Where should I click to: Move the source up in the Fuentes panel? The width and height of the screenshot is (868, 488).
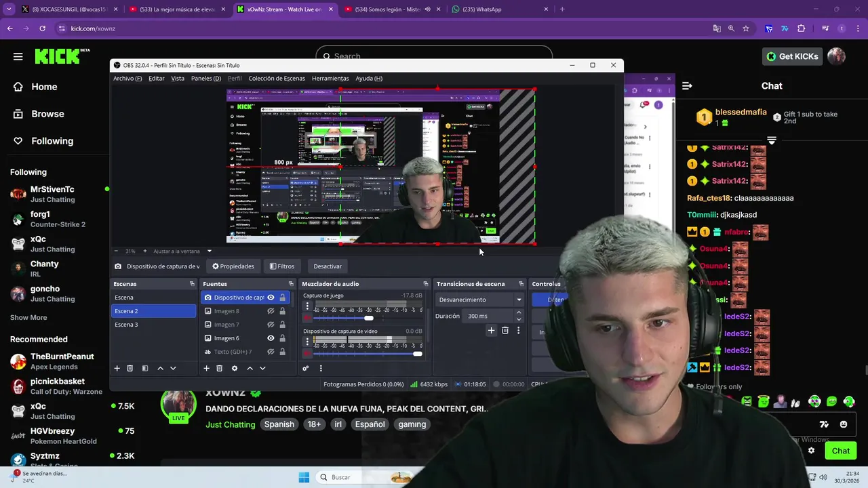point(250,368)
